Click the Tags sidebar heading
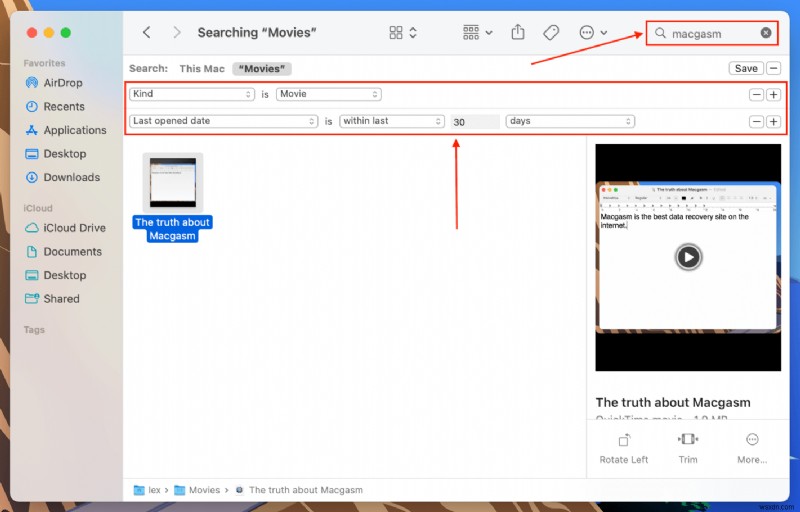The image size is (800, 512). click(34, 330)
